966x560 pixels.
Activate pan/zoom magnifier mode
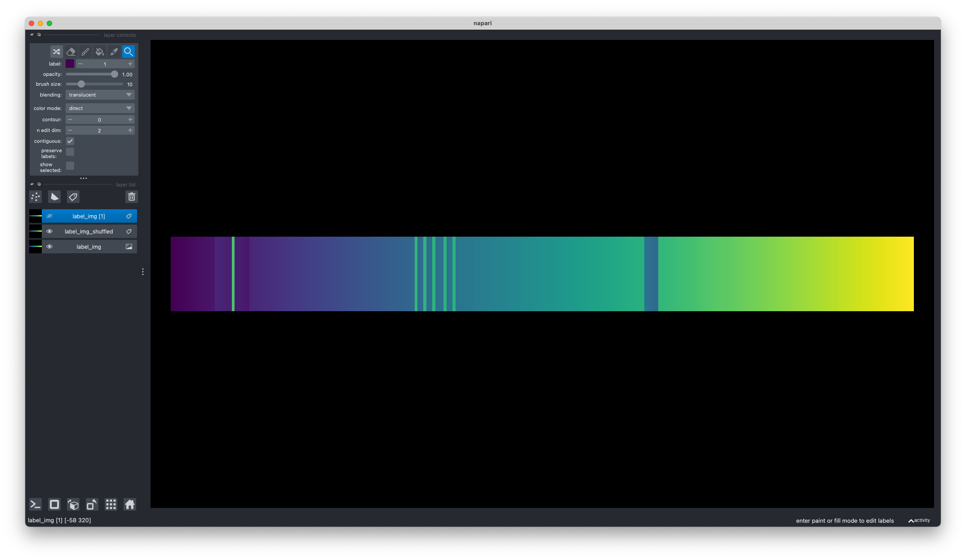pos(128,52)
